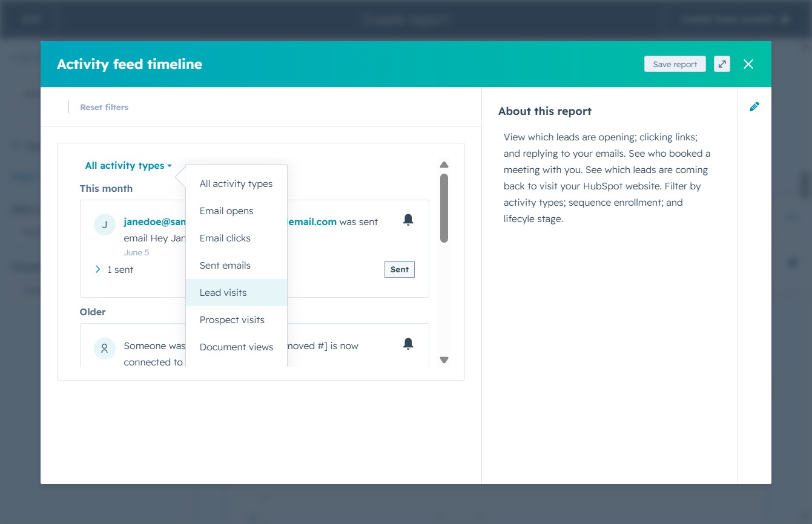Close the Activity feed timeline dialog

(748, 64)
